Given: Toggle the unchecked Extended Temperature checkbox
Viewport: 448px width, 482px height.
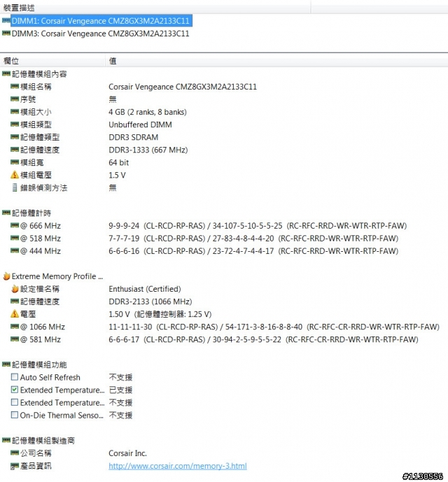Looking at the screenshot, I should (15, 402).
